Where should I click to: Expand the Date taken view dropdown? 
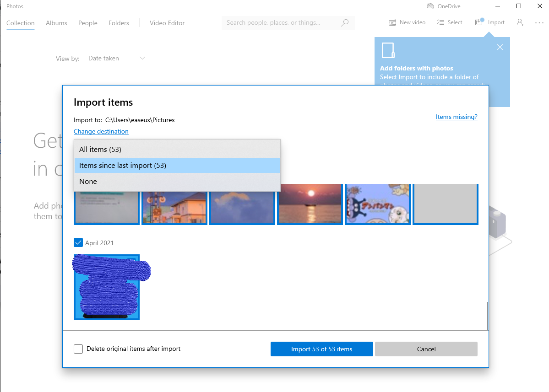tap(142, 58)
